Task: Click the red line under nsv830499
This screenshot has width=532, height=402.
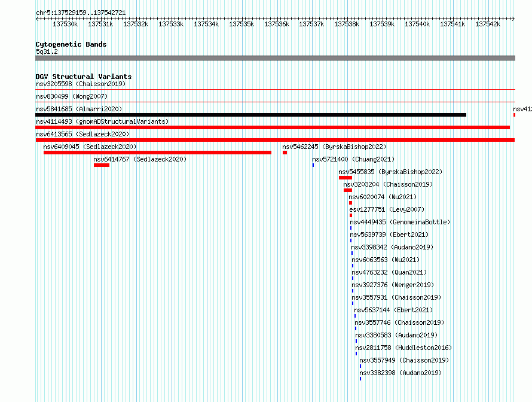Action: (x=275, y=102)
